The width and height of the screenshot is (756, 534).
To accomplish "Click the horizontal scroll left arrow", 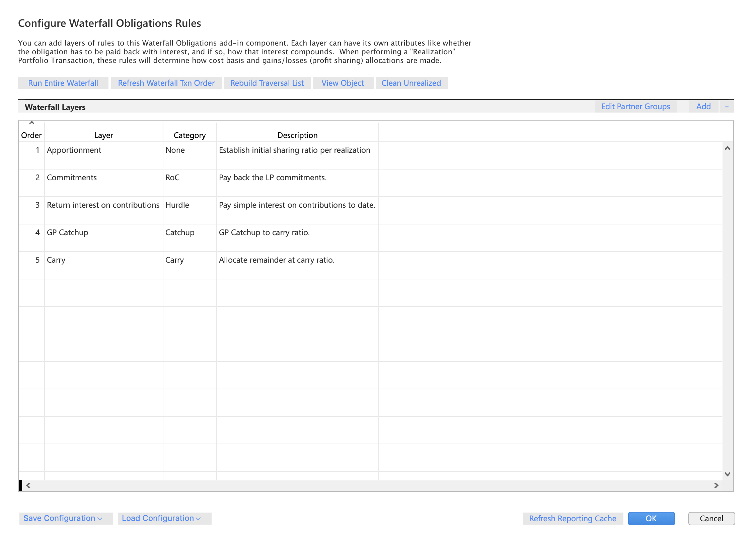I will point(28,485).
